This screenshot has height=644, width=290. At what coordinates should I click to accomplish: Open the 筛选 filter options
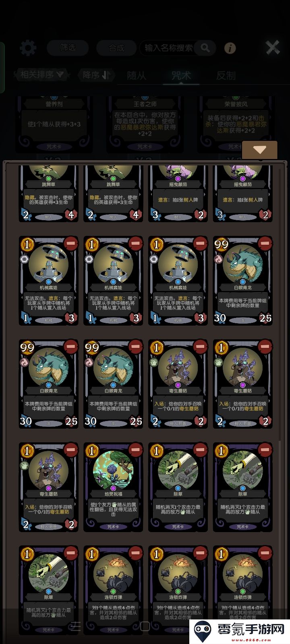[68, 48]
